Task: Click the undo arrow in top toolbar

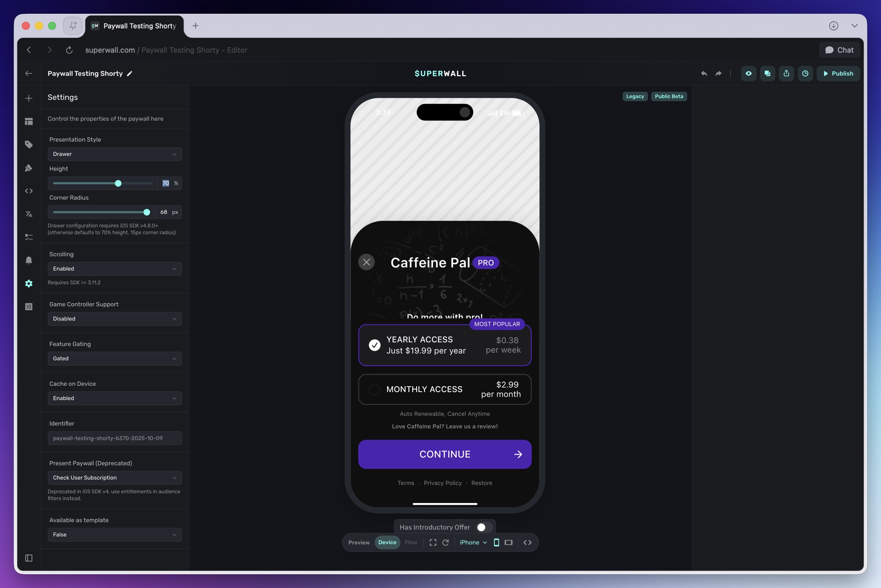Action: click(x=704, y=73)
